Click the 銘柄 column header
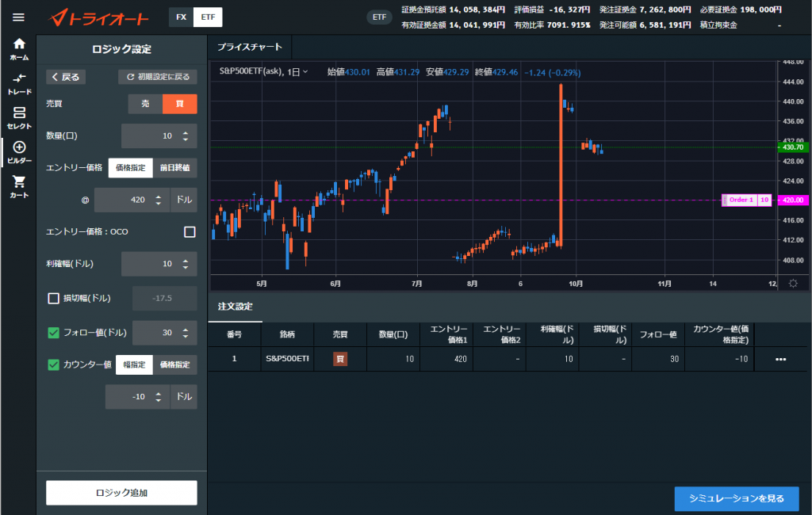The image size is (812, 515). pos(287,334)
